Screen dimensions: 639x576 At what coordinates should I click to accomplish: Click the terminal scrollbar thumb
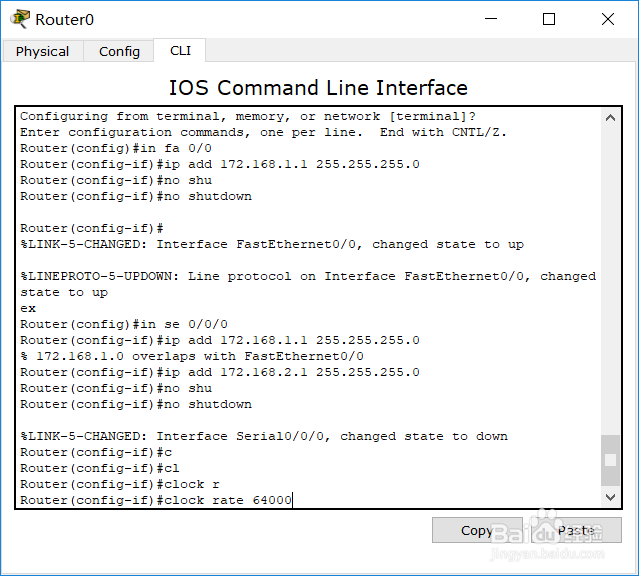tap(610, 460)
